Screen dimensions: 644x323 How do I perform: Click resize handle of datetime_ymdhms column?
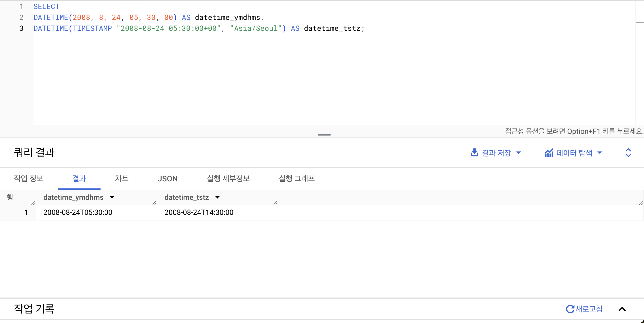[x=154, y=203]
